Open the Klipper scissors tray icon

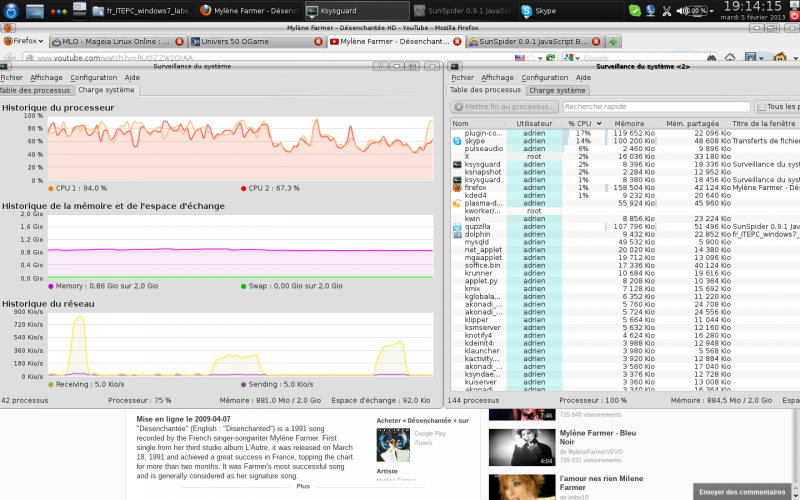coord(666,11)
